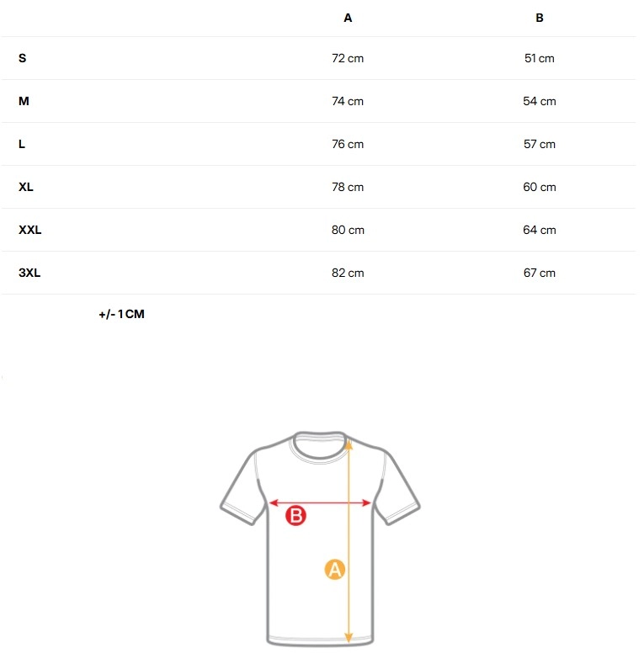Screen dimensions: 644x664
Task: Click the orange vertical length arrow
Action: (349, 541)
